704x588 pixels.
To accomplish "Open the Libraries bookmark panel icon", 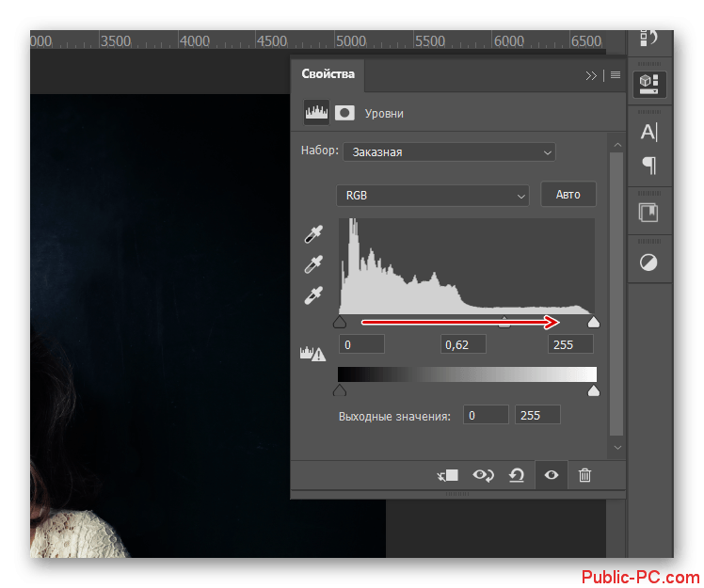I will (648, 213).
